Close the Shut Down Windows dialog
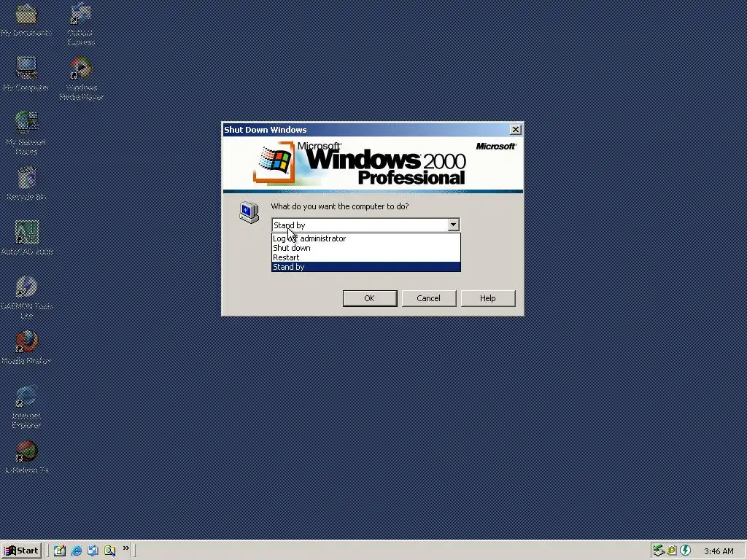This screenshot has height=560, width=747. (515, 130)
